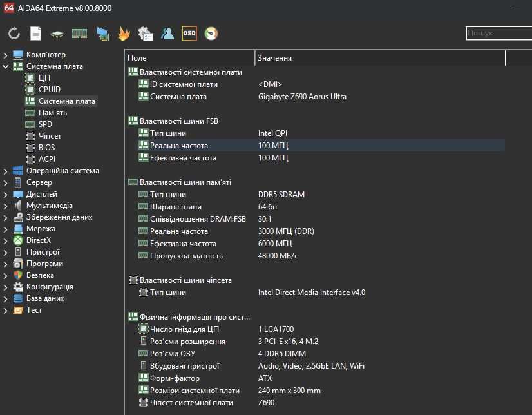Start the stability test flame icon
Image resolution: width=532 pixels, height=415 pixels.
124,34
